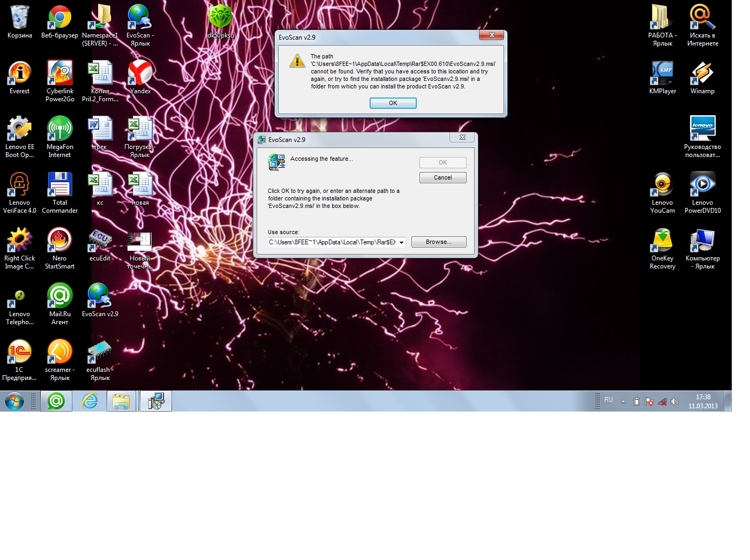750x560 pixels.
Task: Open the ecuEdit desktop shortcut
Action: [100, 241]
